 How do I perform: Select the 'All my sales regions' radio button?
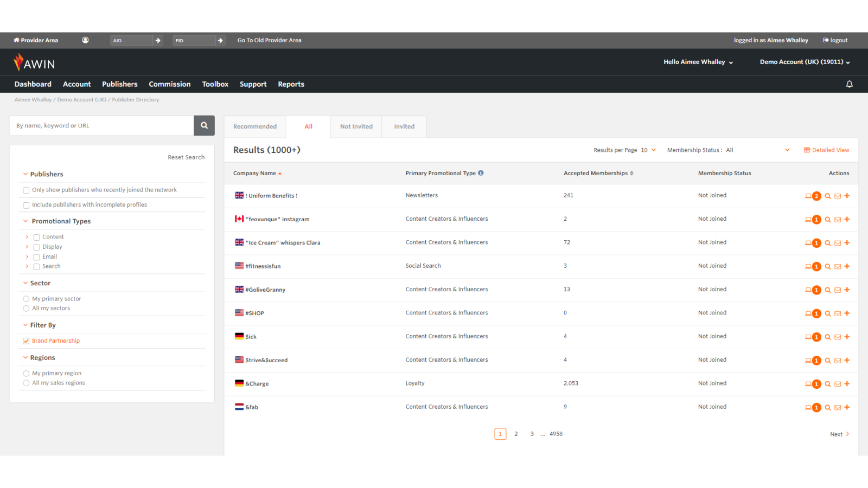[x=26, y=383]
